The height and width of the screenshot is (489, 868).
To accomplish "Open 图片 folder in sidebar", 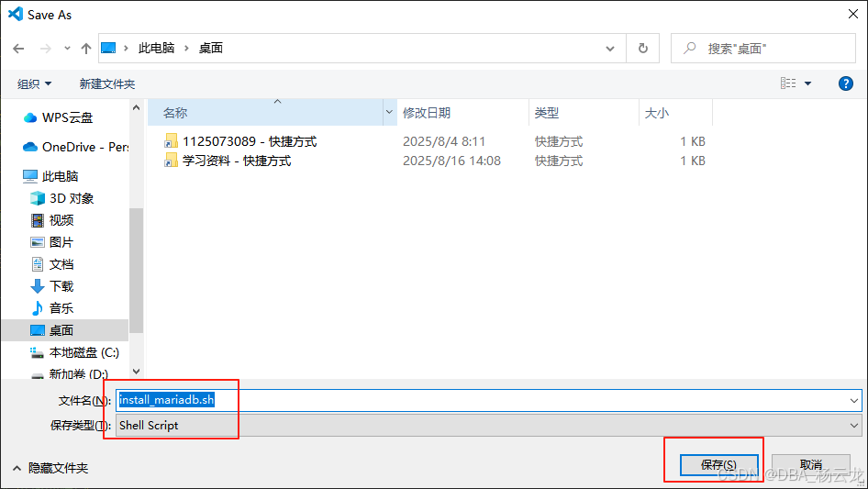I will coord(52,242).
